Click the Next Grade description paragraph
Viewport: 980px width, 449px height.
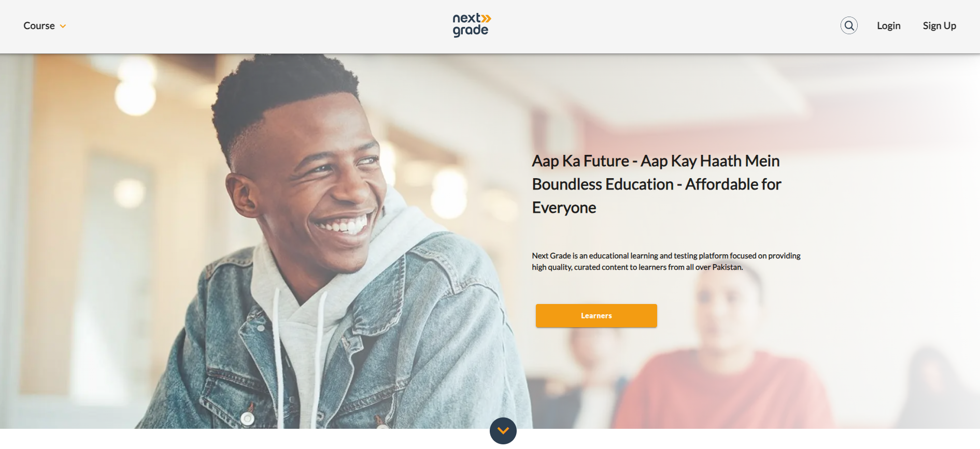coord(666,262)
